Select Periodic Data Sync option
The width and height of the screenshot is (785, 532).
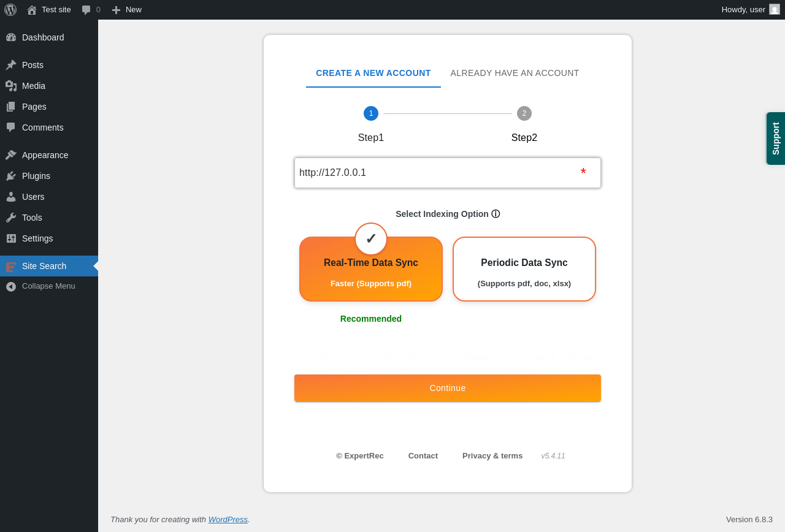coord(524,269)
